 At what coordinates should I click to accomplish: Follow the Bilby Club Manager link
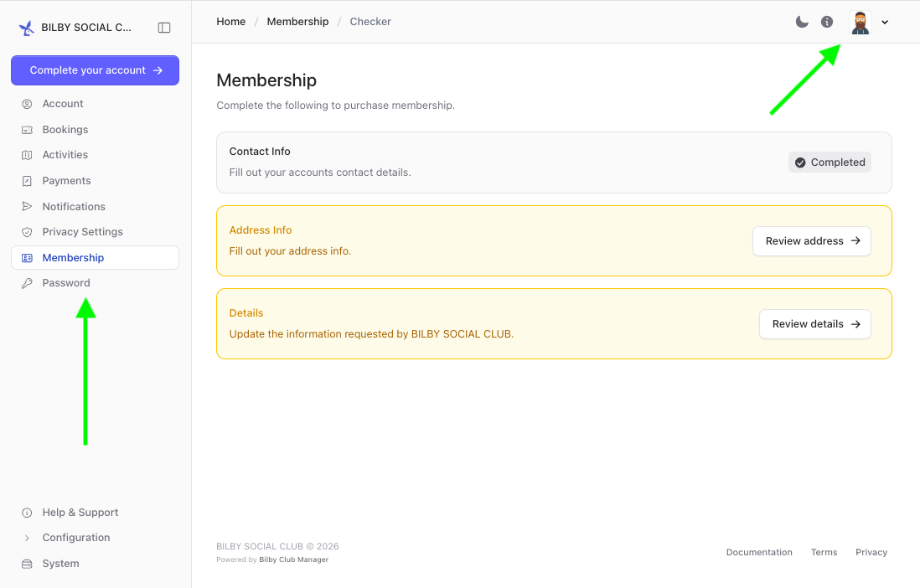click(294, 560)
